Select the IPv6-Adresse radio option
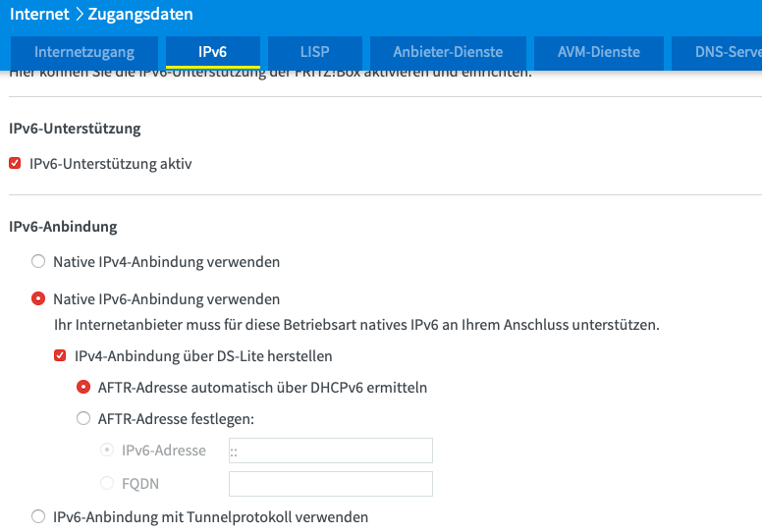Viewport: 762px width, 532px height. tap(107, 450)
